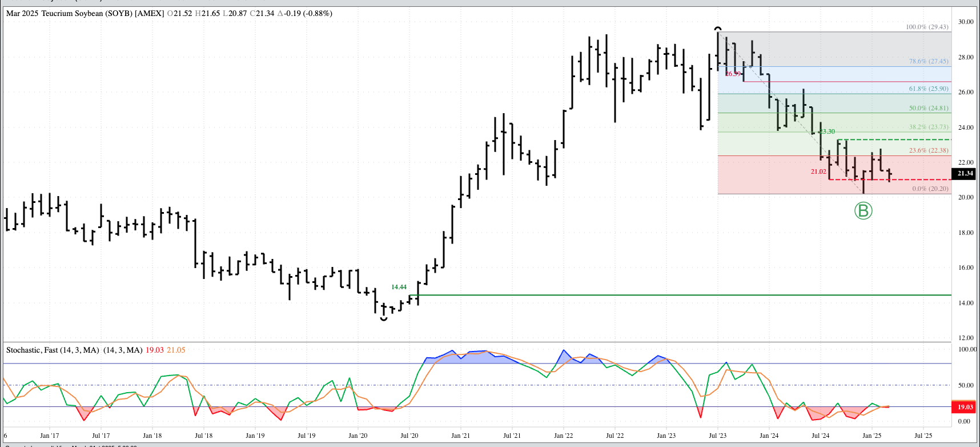Click the Teucrium Soybean (SOYB) chart title
980x447 pixels.
tap(85, 13)
